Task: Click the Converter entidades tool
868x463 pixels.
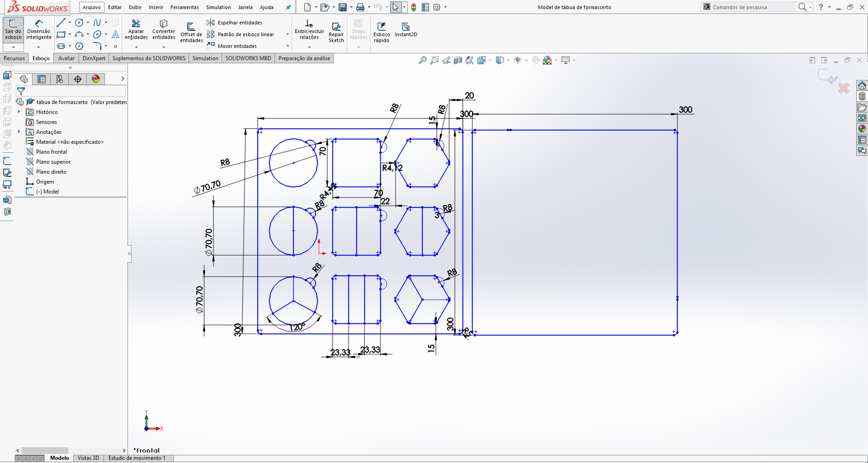Action: [164, 30]
